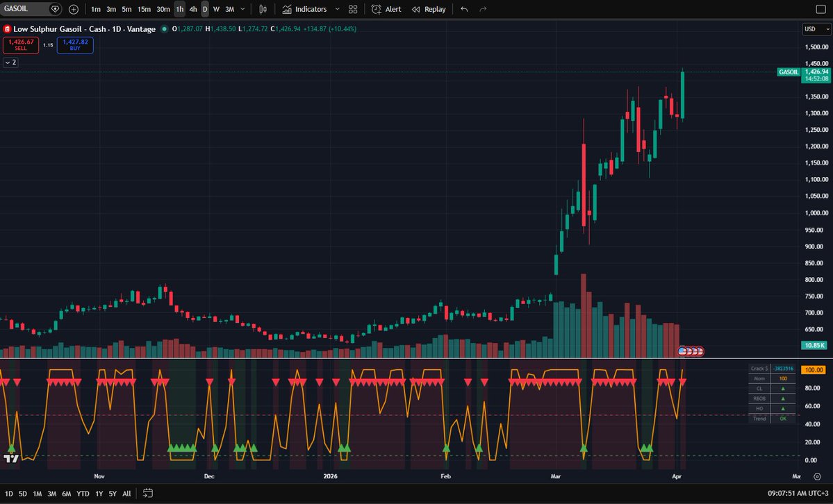Open the go-to-date calendar icon
Screen dimensions: 833x504
click(148, 494)
